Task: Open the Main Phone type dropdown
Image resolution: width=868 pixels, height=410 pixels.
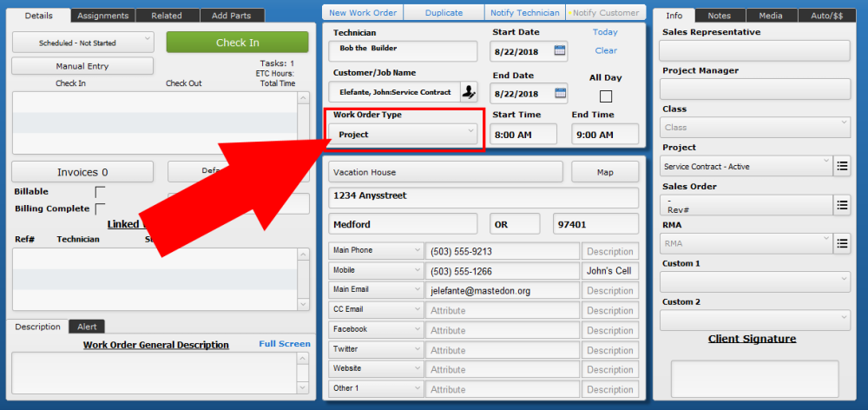Action: (377, 250)
